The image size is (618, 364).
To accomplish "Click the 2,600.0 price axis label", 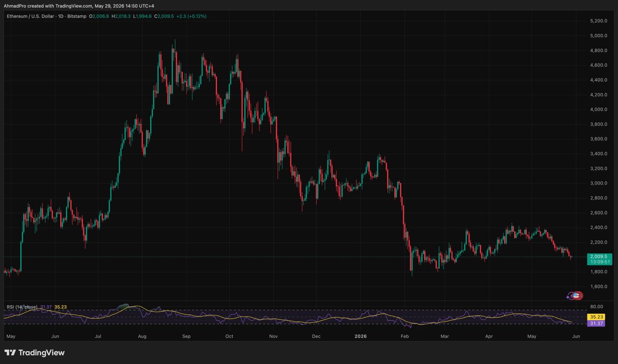I will click(x=597, y=213).
